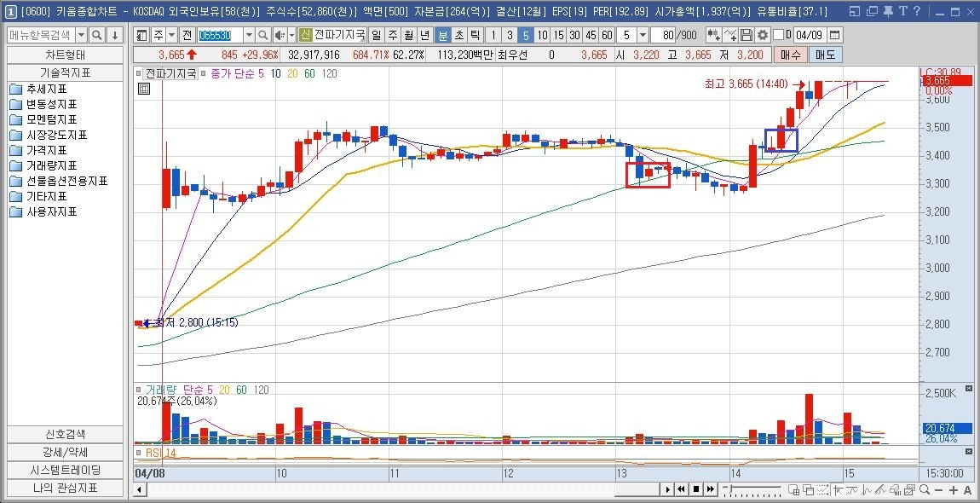Image resolution: width=980 pixels, height=503 pixels.
Task: Click the minus zoom-out icon at bottom
Action: (x=939, y=490)
